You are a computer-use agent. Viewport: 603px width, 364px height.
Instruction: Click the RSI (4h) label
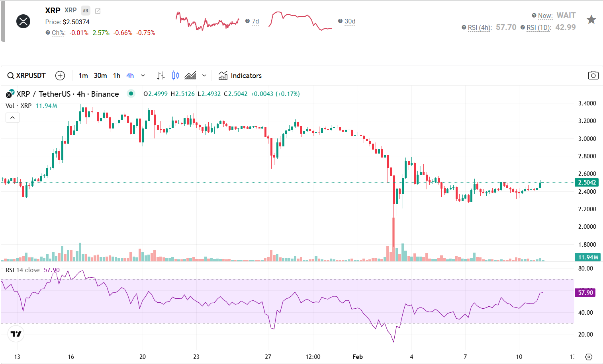480,27
